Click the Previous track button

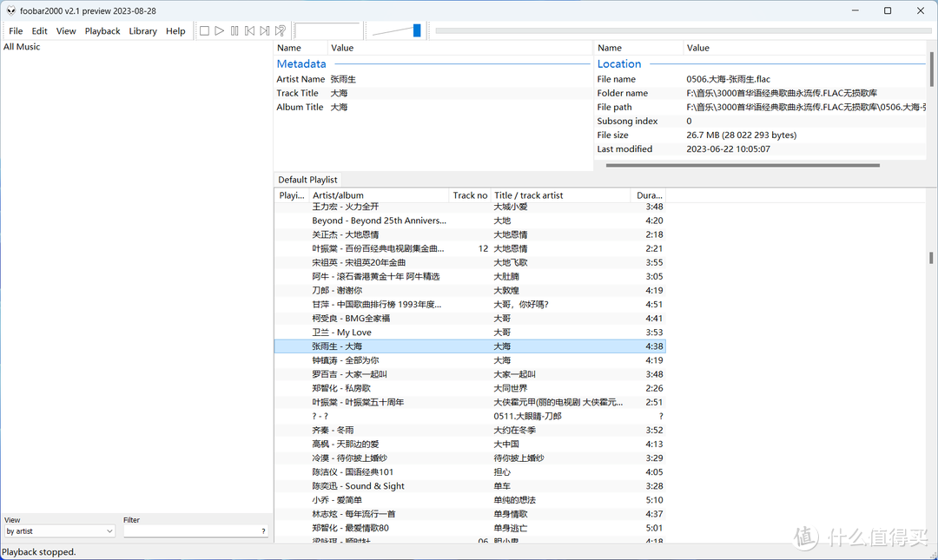click(x=249, y=30)
